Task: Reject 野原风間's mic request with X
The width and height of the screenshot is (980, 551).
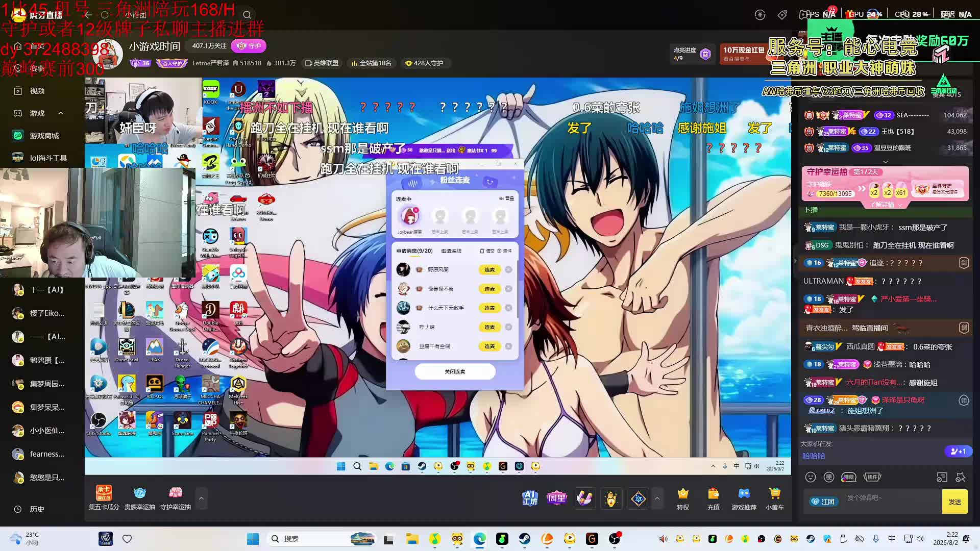Action: 508,269
